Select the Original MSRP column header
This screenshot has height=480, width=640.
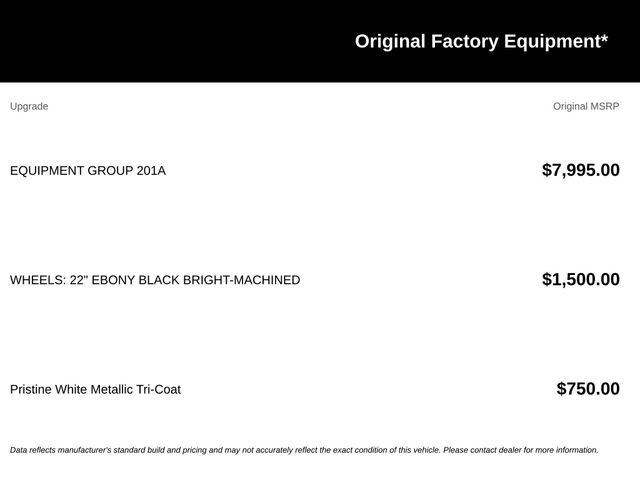point(586,106)
